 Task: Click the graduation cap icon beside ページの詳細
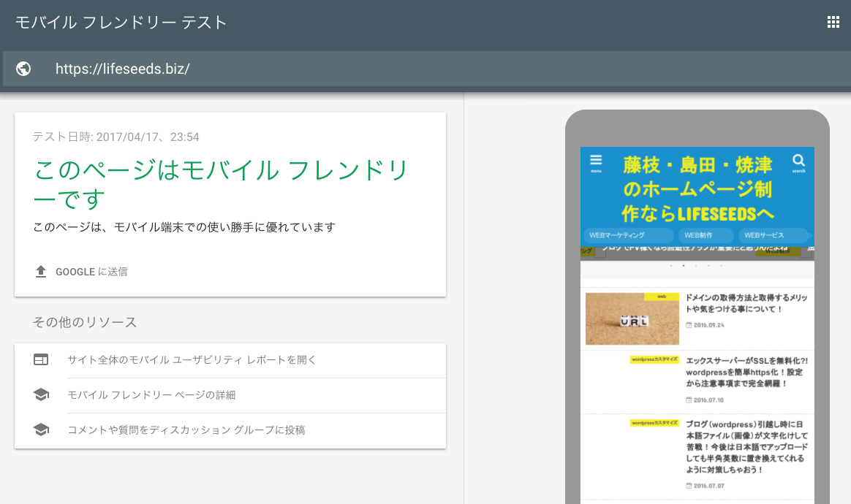(41, 394)
